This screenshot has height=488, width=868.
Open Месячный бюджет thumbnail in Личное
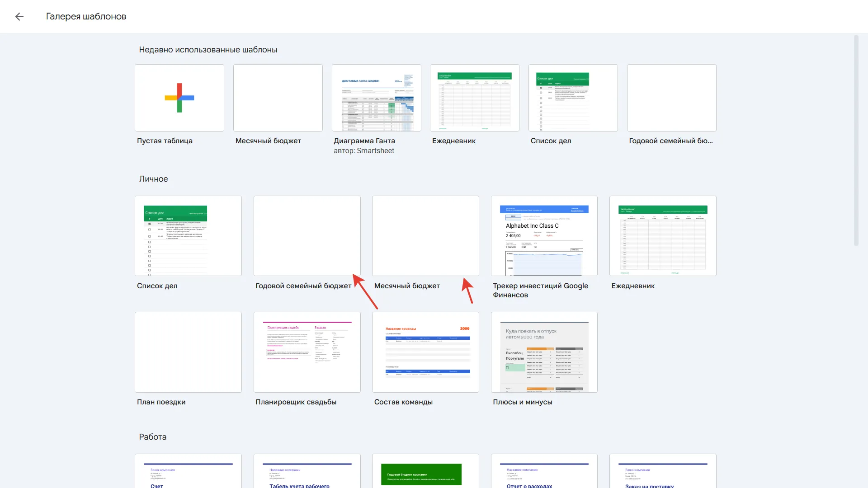coord(425,236)
